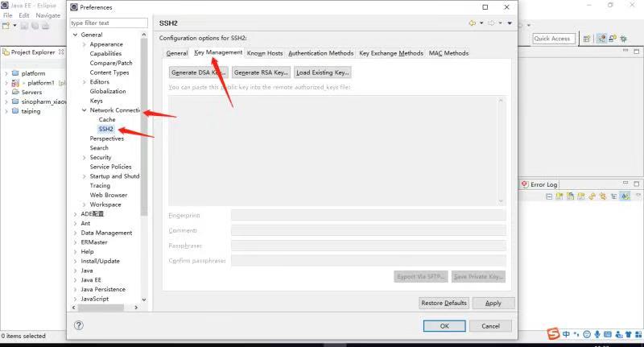
Task: Focus the type filter text field
Action: (x=109, y=23)
